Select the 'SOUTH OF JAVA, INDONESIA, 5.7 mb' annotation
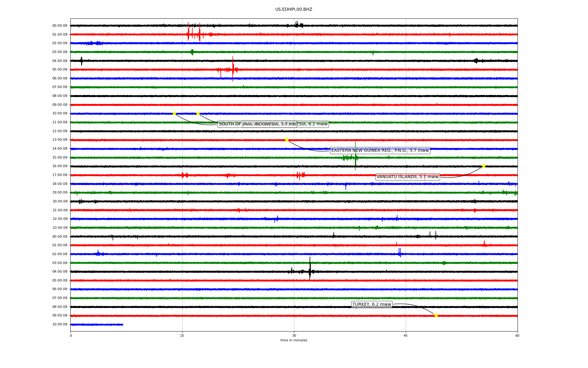Viewport: 588px width, 368px height. pyautogui.click(x=257, y=124)
